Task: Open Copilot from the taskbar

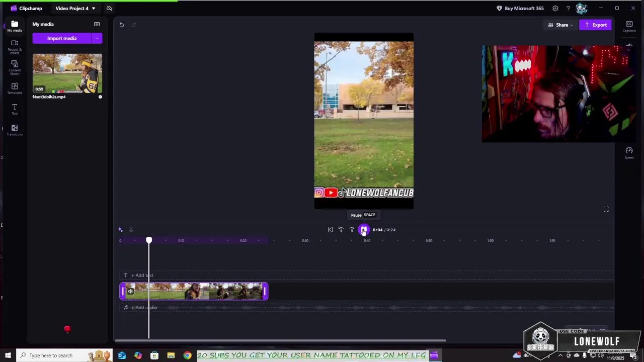Action: point(138,355)
